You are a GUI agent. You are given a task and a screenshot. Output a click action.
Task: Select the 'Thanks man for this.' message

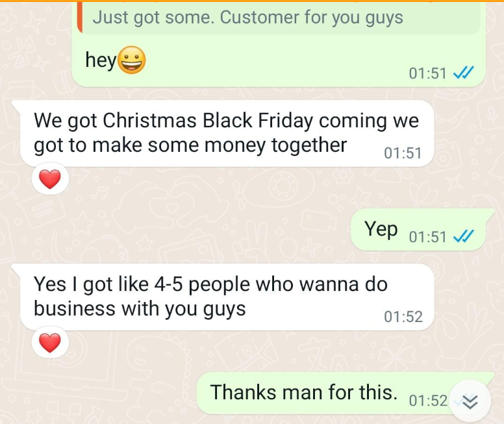pos(346,393)
